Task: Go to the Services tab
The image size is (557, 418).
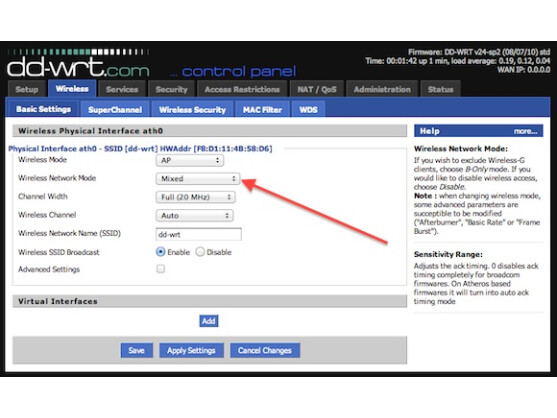Action: (122, 89)
